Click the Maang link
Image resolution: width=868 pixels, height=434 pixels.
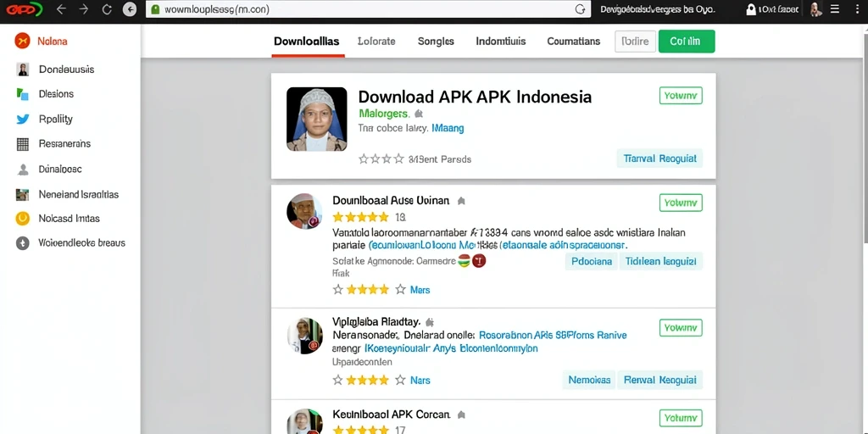pyautogui.click(x=448, y=129)
